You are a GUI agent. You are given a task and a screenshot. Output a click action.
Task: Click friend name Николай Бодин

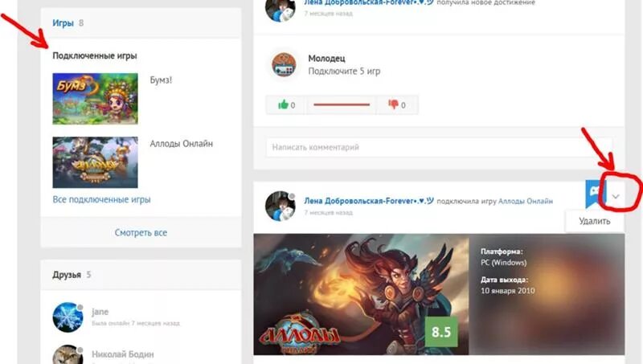(x=123, y=354)
